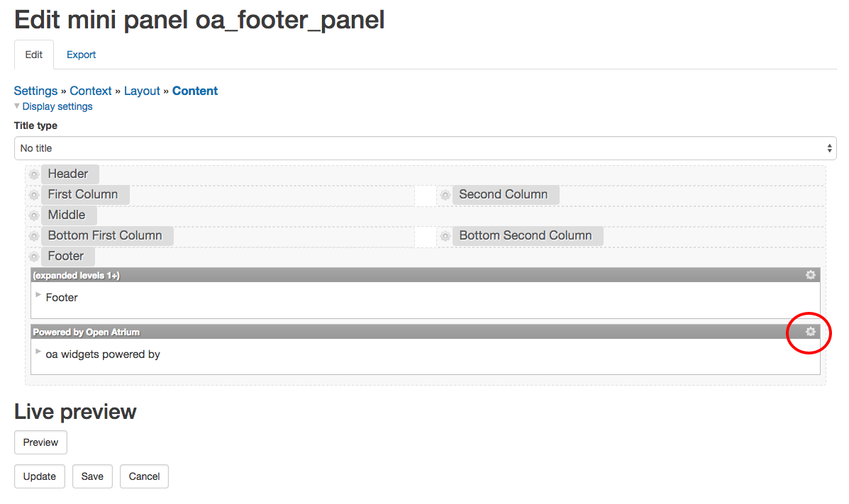Switch to the Export tab
Image resolution: width=849 pixels, height=504 pixels.
coord(81,55)
